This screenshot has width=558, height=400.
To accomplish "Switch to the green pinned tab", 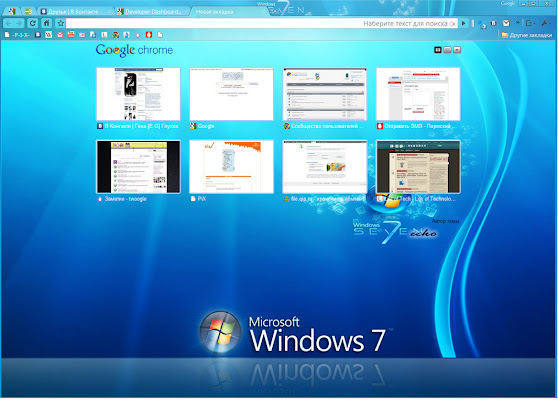I will click(x=28, y=11).
